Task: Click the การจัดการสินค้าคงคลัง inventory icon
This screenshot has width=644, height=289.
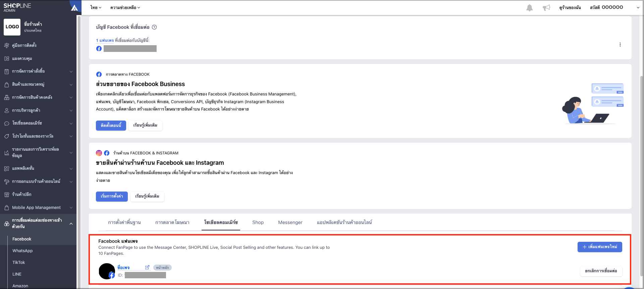Action: point(6,97)
